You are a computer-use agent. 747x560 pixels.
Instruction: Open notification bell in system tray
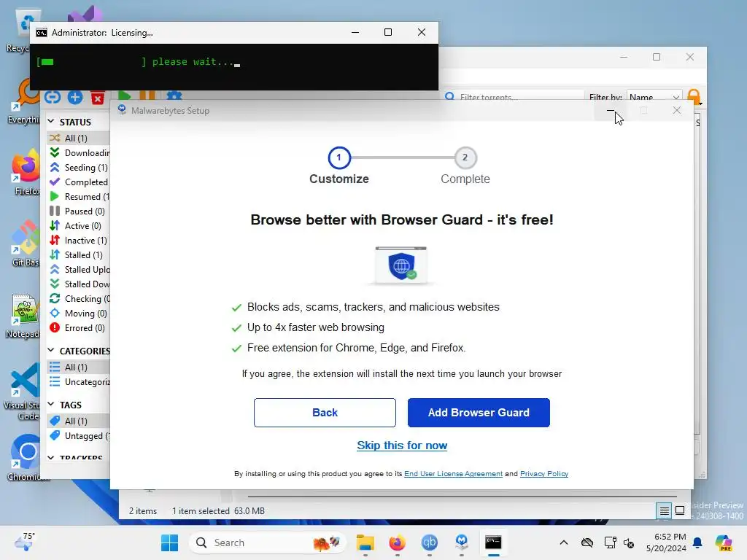[x=697, y=542]
